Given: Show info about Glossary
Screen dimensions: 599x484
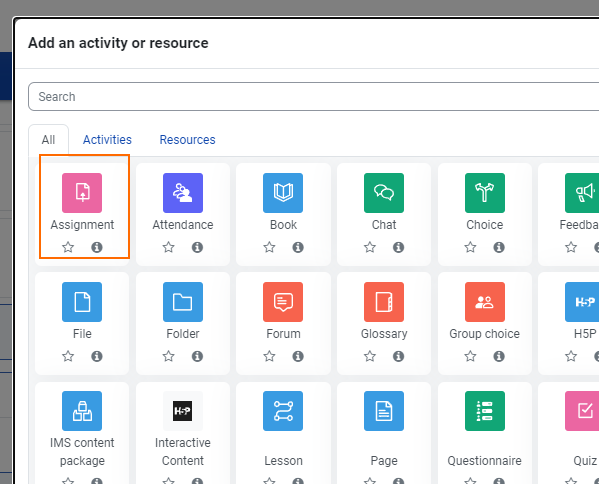Looking at the screenshot, I should 398,356.
